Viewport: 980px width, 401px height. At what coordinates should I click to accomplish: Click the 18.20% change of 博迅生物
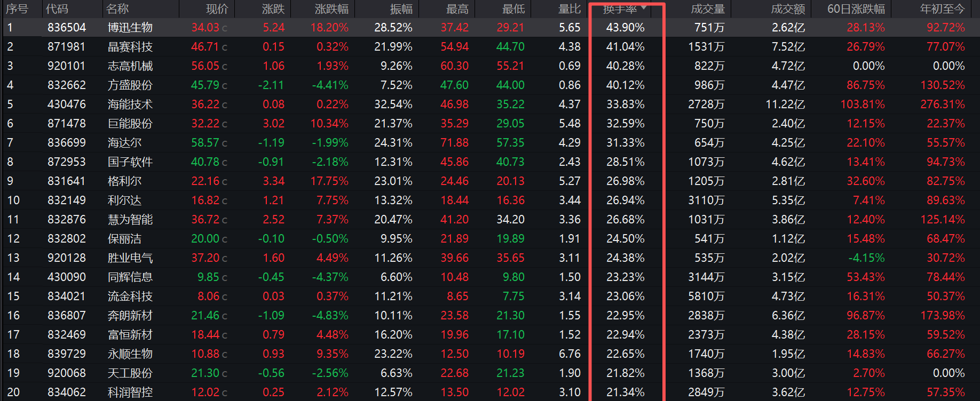pos(329,28)
